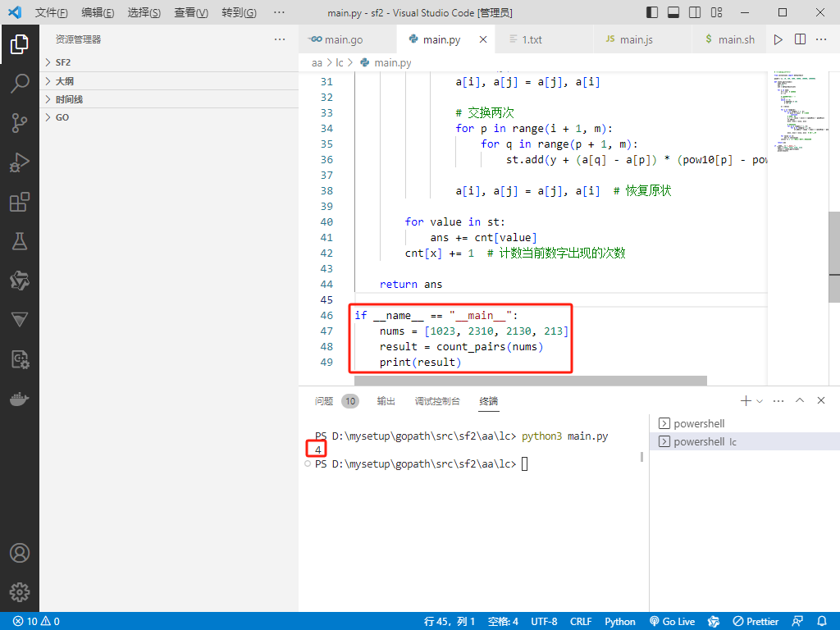Maximize the panel size chevron

(x=800, y=400)
